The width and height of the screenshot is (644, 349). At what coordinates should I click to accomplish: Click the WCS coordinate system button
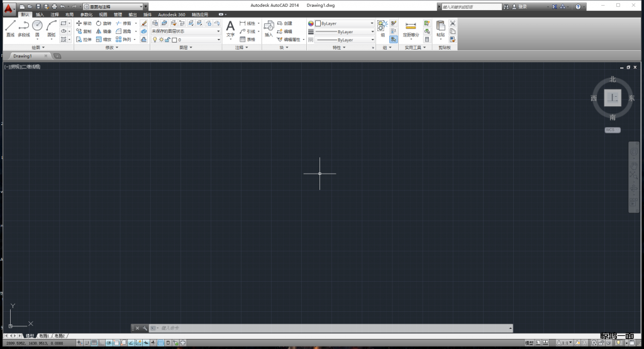point(612,130)
